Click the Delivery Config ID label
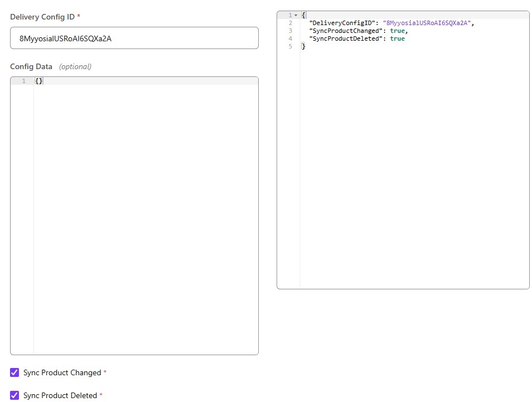The height and width of the screenshot is (402, 532). point(42,17)
